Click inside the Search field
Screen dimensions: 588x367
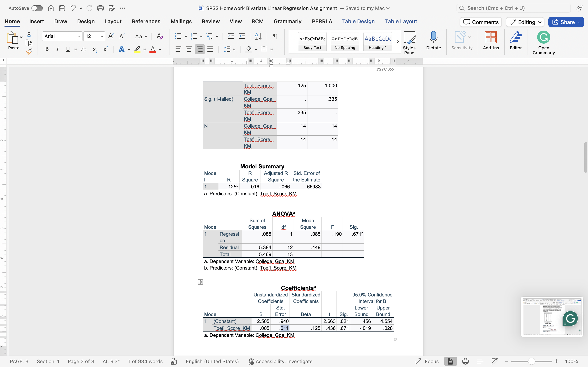pos(513,8)
